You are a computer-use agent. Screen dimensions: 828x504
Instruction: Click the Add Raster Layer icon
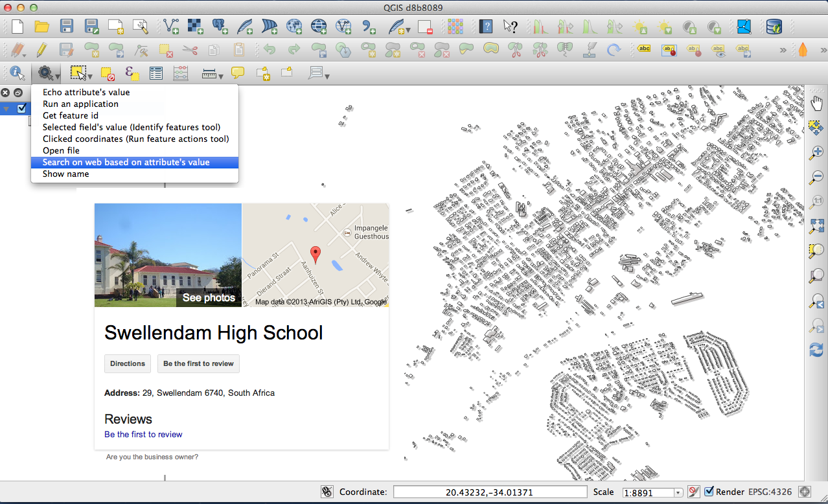pyautogui.click(x=196, y=27)
